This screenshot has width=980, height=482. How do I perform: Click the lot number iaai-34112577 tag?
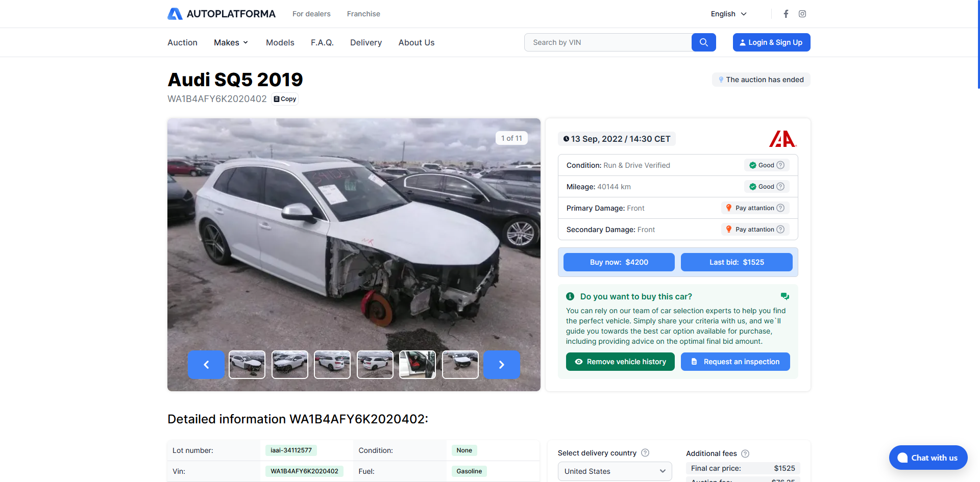(291, 450)
